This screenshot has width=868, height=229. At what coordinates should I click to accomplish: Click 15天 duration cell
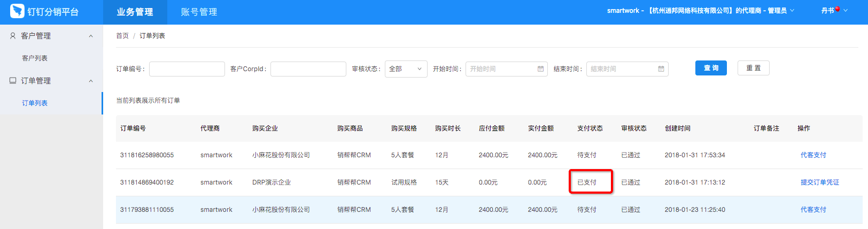click(441, 182)
